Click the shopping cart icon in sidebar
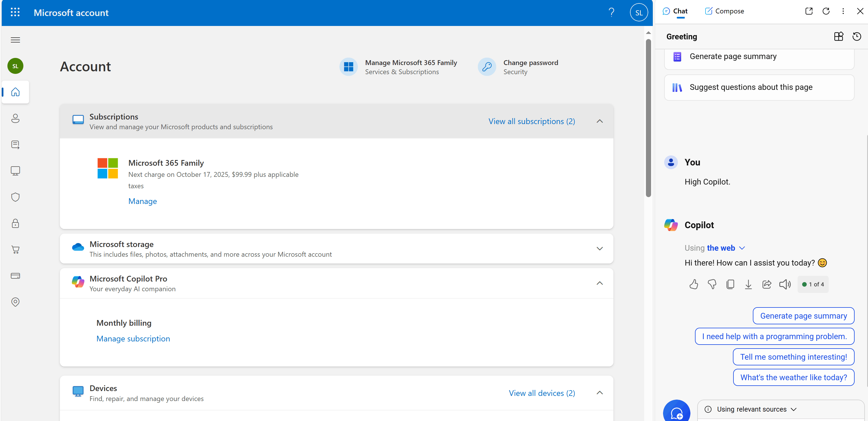This screenshot has height=421, width=868. pyautogui.click(x=15, y=249)
